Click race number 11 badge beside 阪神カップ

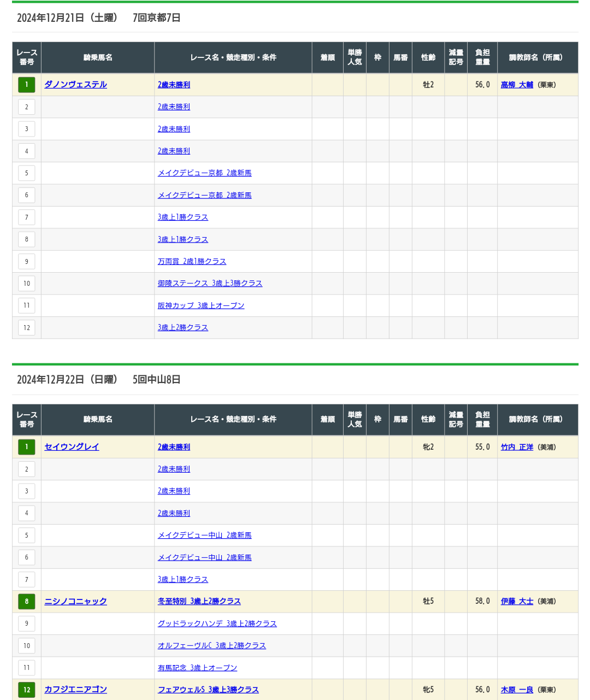click(26, 305)
